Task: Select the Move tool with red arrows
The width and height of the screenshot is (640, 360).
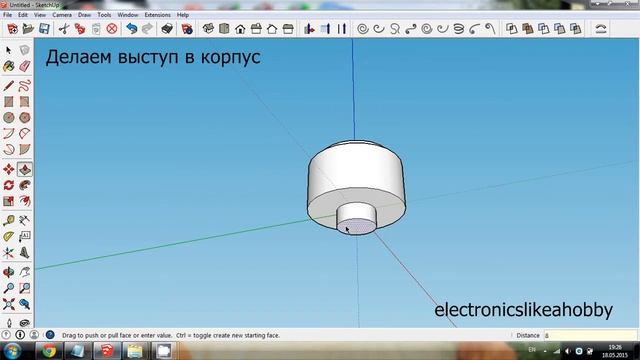Action: click(x=9, y=169)
